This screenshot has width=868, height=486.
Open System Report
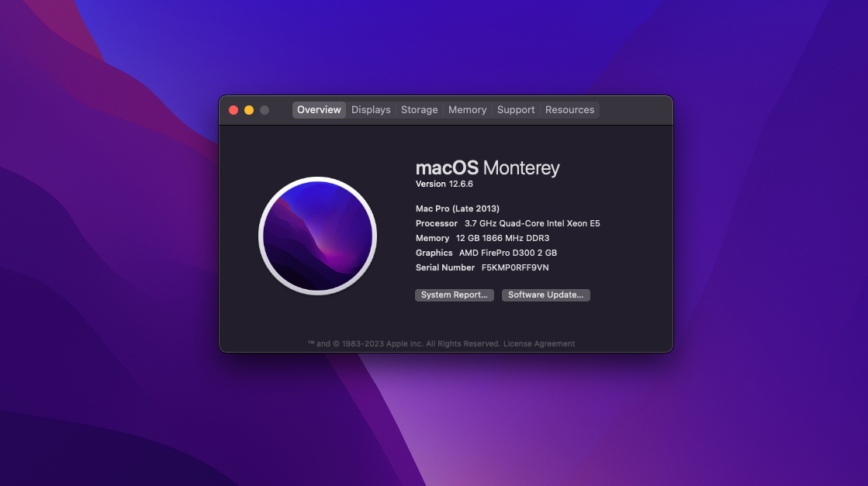point(455,295)
